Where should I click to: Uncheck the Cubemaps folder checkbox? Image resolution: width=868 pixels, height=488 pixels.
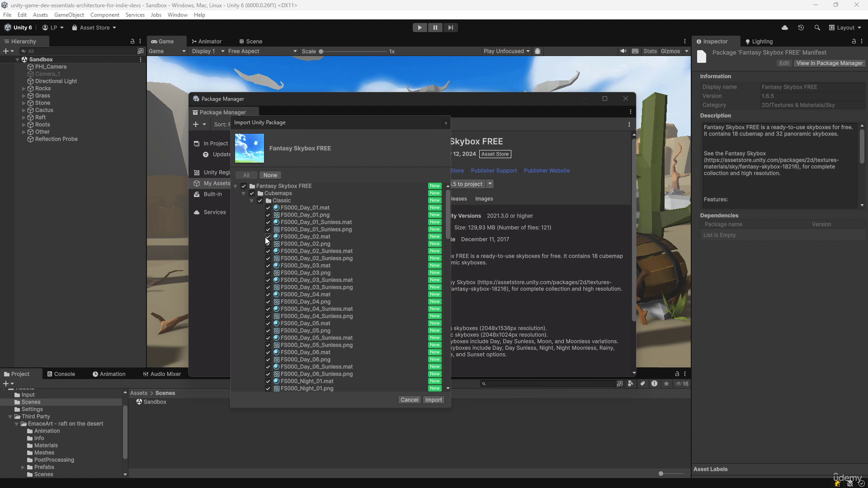[x=252, y=193]
